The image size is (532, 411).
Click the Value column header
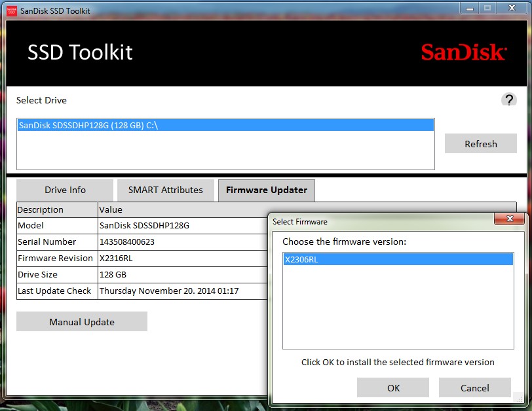click(111, 209)
